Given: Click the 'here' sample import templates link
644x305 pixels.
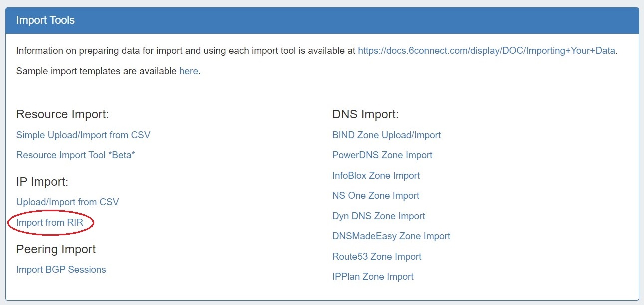Looking at the screenshot, I should (188, 71).
